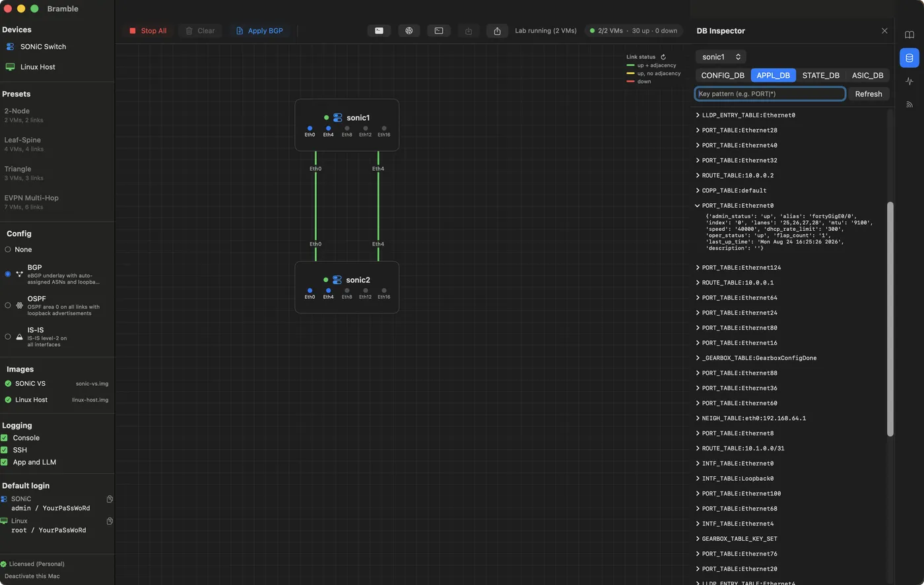Select the IS-IS config radio button

(8, 336)
